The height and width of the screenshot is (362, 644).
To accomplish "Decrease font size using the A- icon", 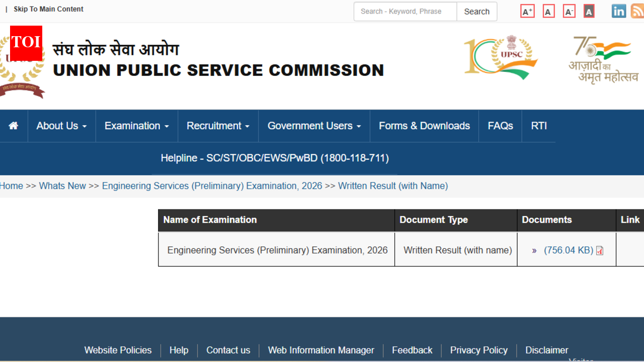I will point(569,11).
